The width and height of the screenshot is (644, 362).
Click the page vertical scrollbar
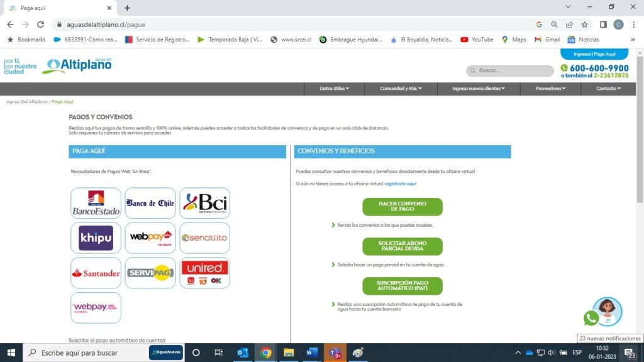[640, 129]
